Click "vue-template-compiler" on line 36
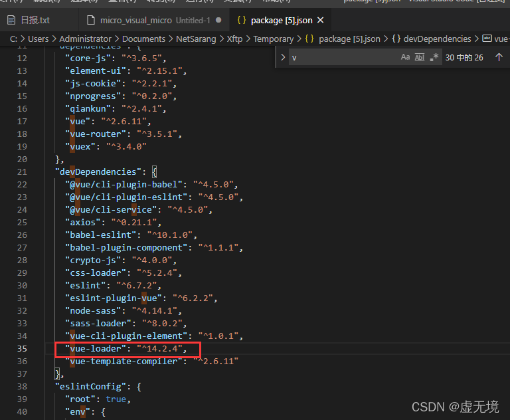510x420 pixels. pyautogui.click(x=124, y=362)
